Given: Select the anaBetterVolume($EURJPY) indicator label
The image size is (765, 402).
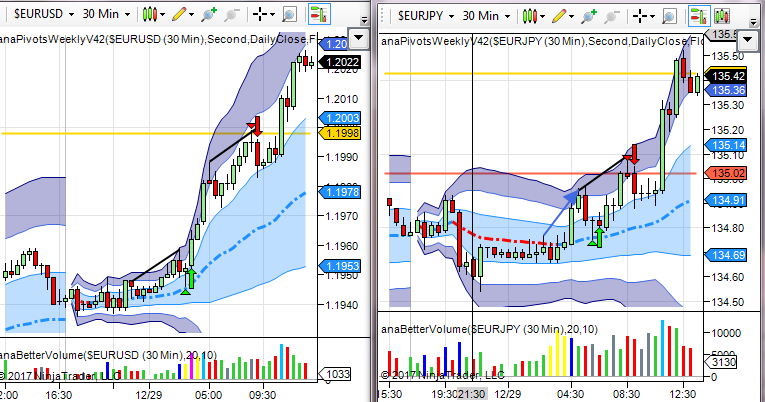Looking at the screenshot, I should pos(489,329).
